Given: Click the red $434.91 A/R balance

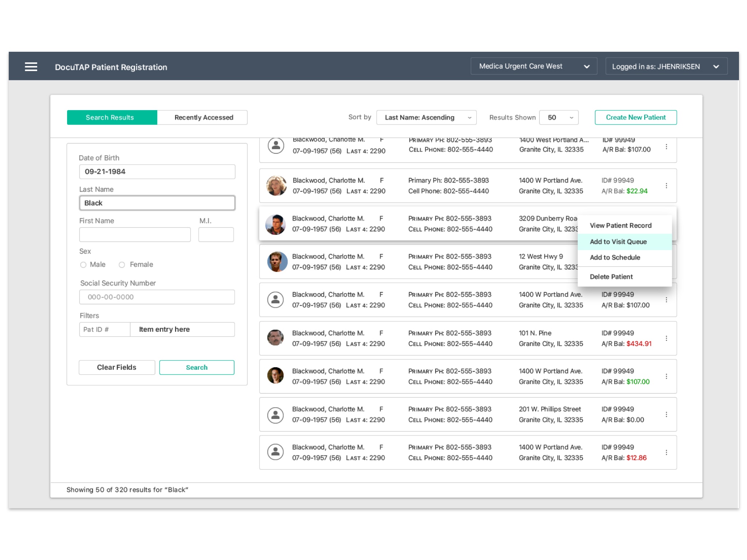Looking at the screenshot, I should [639, 344].
